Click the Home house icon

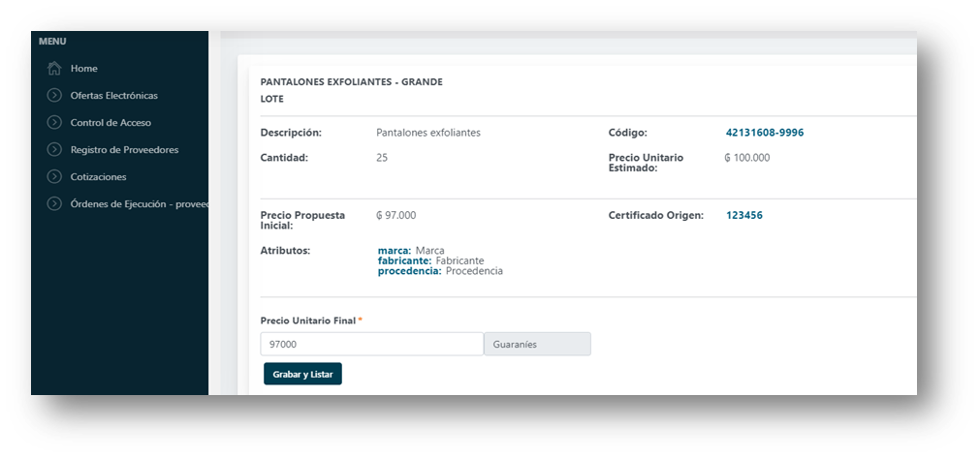point(54,68)
